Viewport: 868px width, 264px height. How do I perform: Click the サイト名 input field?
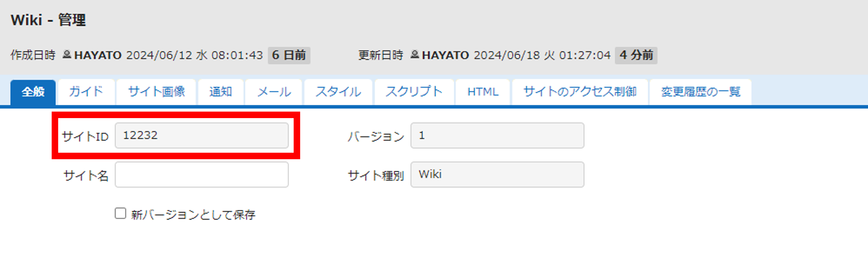click(x=201, y=174)
